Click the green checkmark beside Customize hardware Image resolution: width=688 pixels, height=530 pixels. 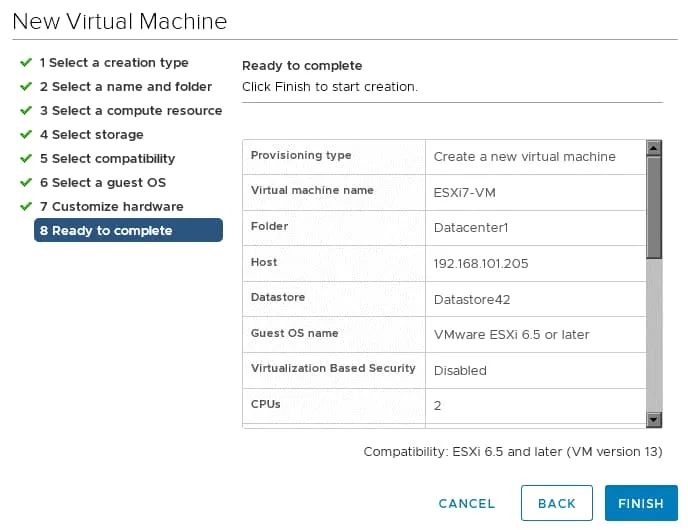click(26, 207)
